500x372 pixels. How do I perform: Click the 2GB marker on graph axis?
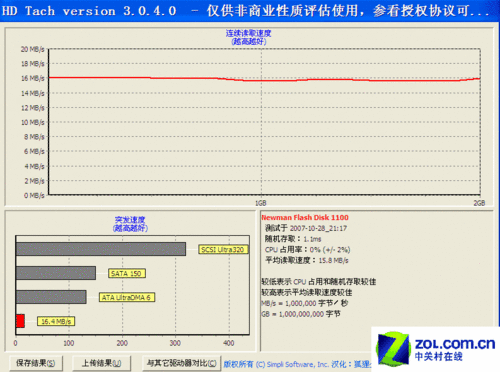479,203
